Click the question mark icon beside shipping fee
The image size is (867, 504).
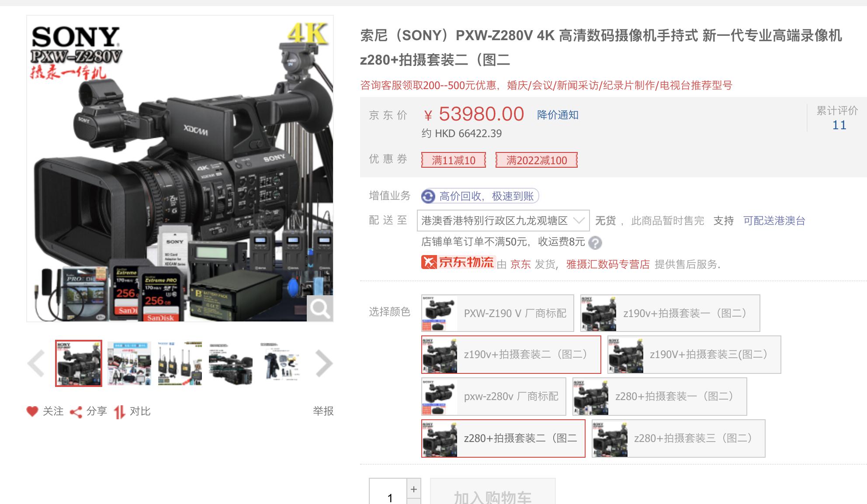point(594,243)
